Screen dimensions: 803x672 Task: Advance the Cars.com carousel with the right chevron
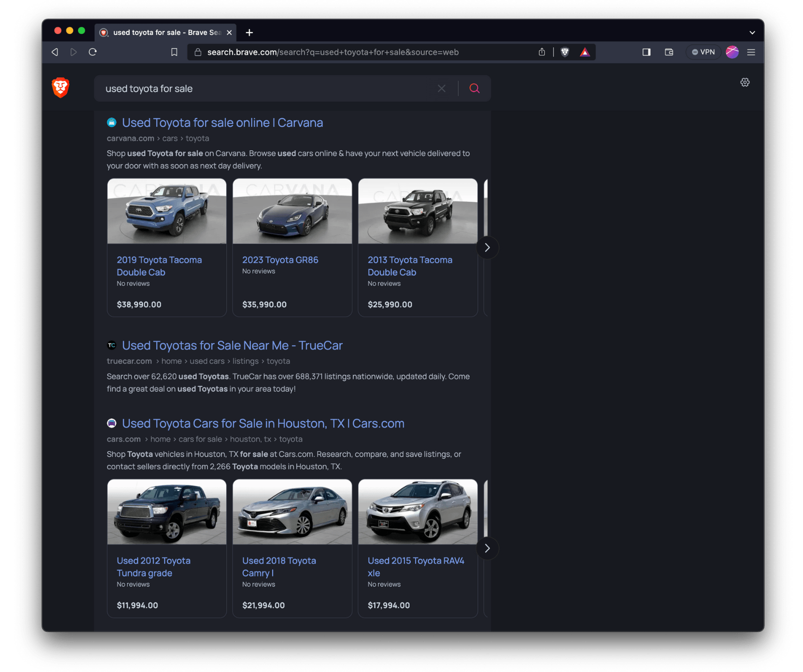point(487,548)
